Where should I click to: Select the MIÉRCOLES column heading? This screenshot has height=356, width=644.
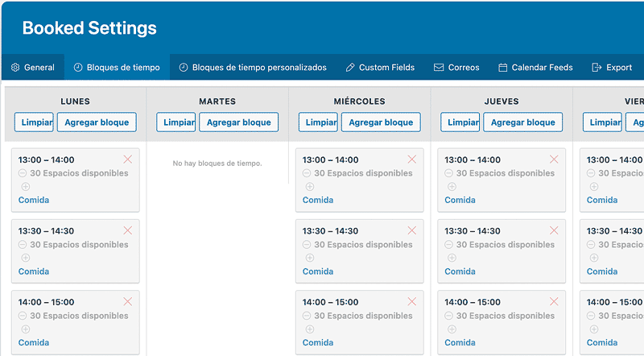359,101
